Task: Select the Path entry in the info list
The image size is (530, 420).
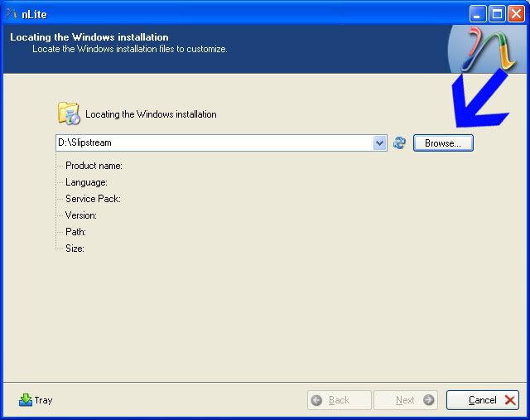Action: click(x=75, y=232)
